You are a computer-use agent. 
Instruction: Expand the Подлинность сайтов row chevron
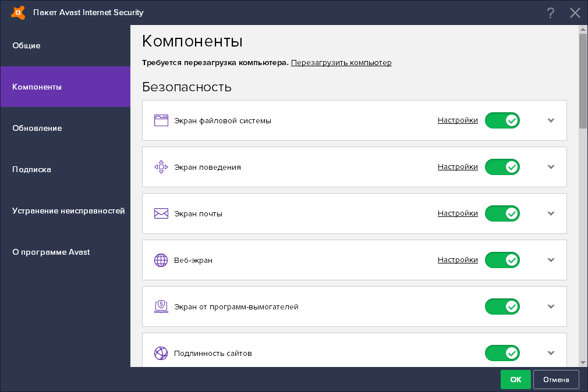pyautogui.click(x=551, y=352)
